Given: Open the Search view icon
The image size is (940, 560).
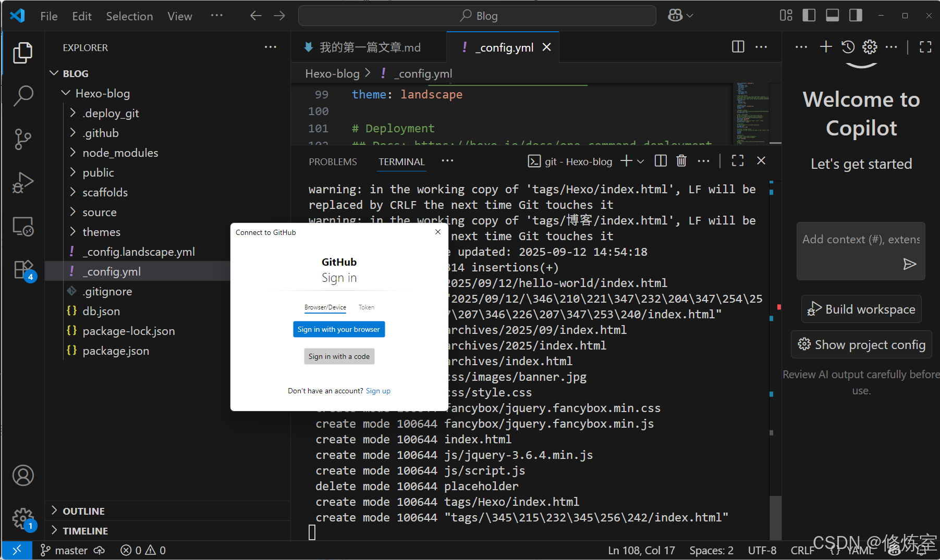Looking at the screenshot, I should 22,96.
